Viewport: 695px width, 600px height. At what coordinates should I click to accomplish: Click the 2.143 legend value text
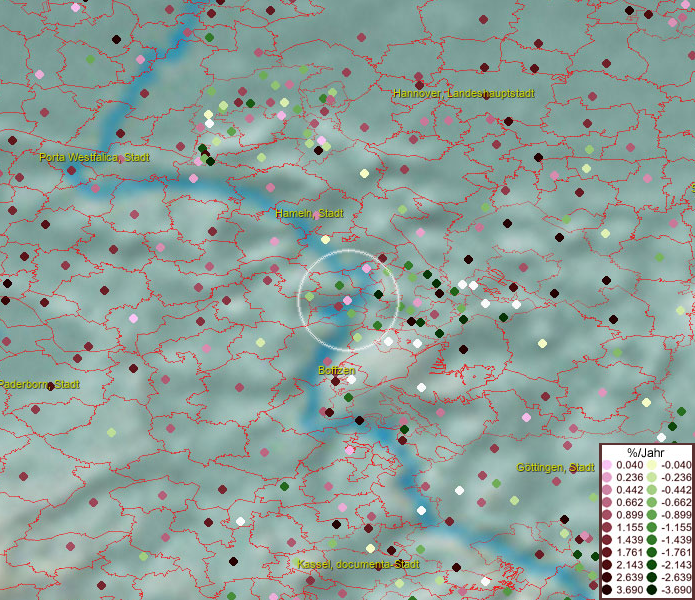[629, 565]
